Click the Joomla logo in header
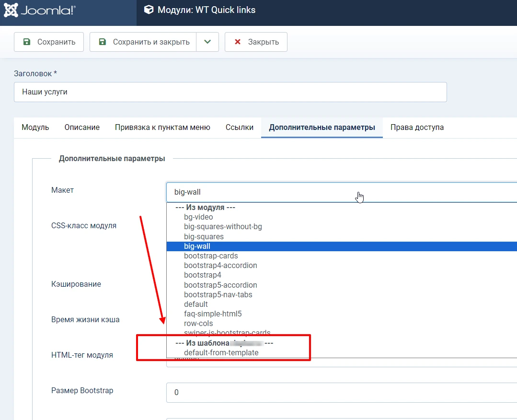 pyautogui.click(x=40, y=10)
